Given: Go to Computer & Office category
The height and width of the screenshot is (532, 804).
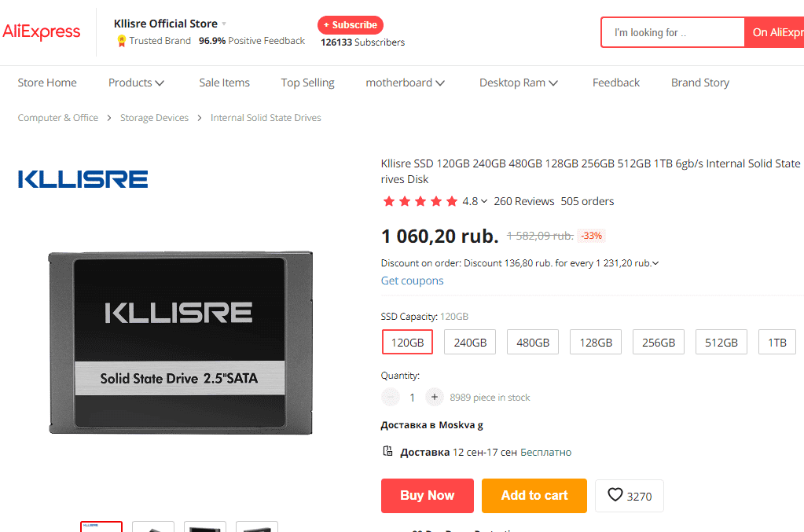Looking at the screenshot, I should (58, 118).
